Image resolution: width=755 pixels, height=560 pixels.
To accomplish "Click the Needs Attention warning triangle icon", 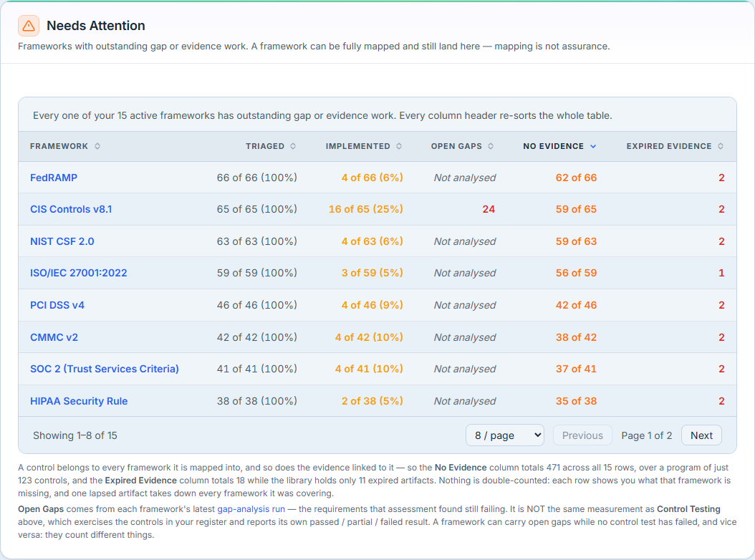I will (x=29, y=26).
